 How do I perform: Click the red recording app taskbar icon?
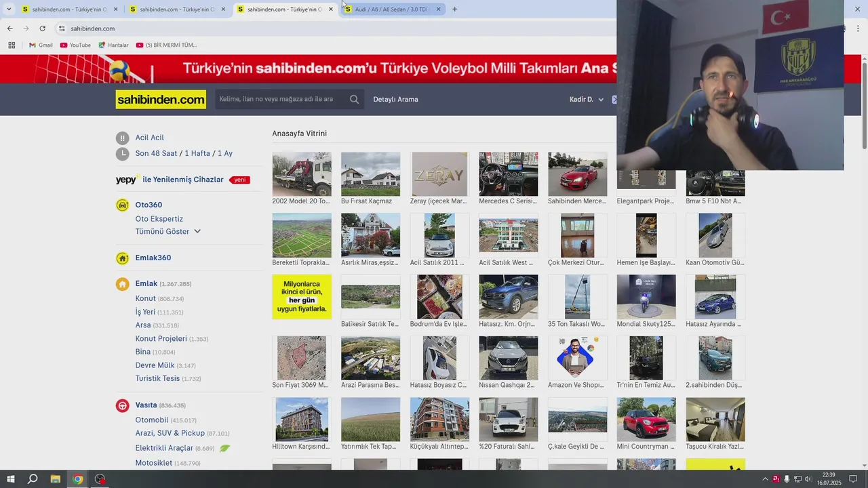click(x=100, y=479)
